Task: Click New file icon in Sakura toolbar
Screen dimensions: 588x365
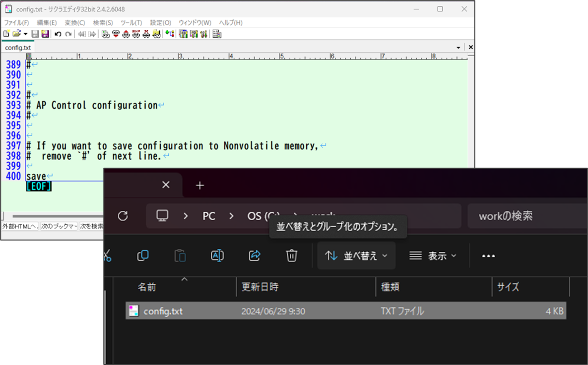Action: tap(6, 34)
